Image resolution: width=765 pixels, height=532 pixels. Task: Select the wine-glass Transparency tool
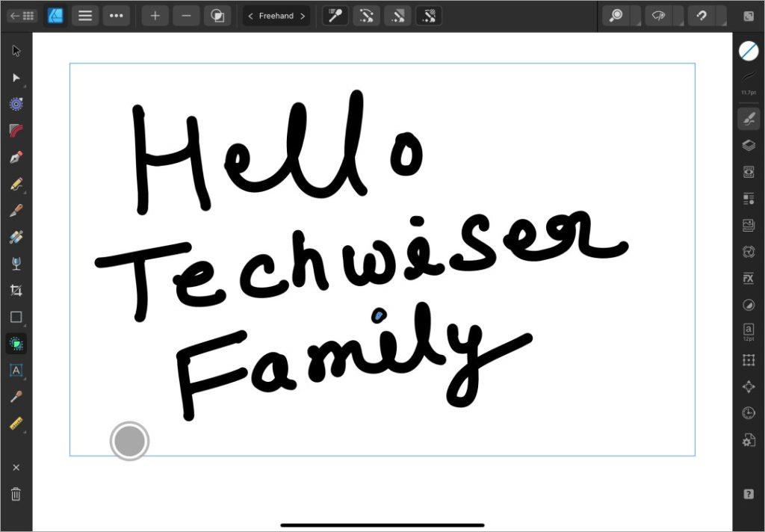tap(16, 264)
